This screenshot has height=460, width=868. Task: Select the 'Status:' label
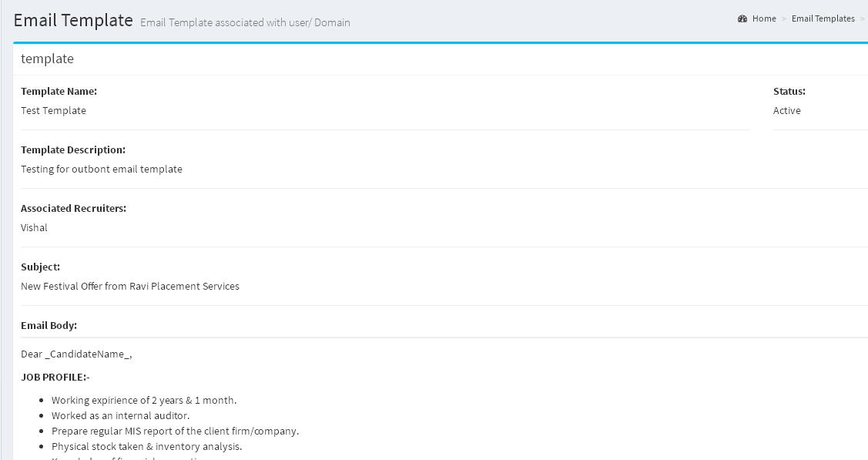tap(789, 92)
